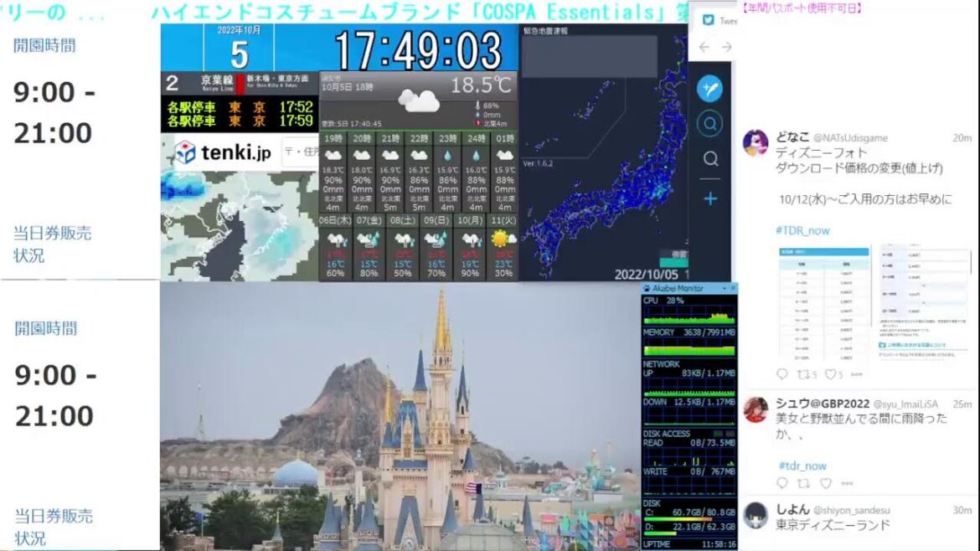Go back with the browser back arrow
The image size is (980, 551).
pos(704,47)
